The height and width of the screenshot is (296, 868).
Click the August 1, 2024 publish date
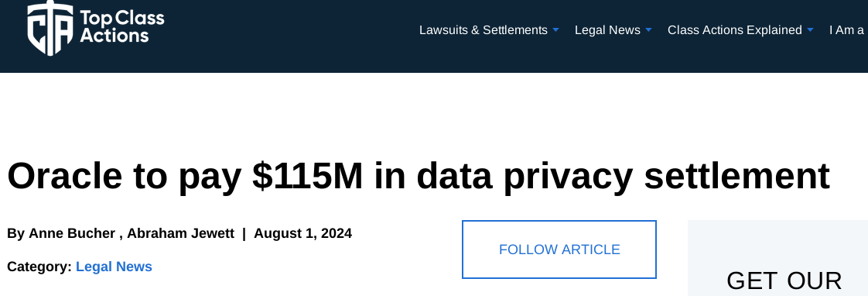point(302,233)
